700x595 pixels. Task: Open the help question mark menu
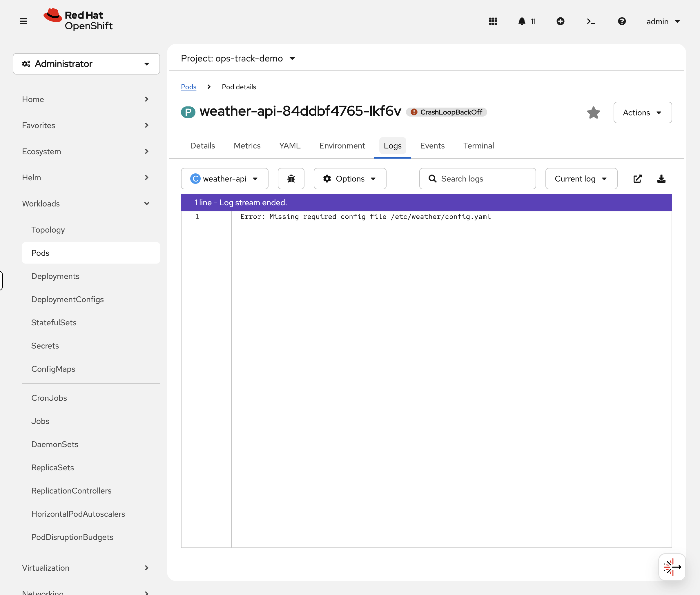(x=622, y=21)
